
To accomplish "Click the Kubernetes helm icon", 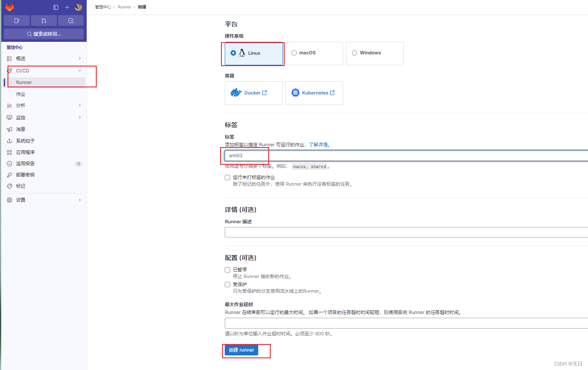I will (x=296, y=92).
